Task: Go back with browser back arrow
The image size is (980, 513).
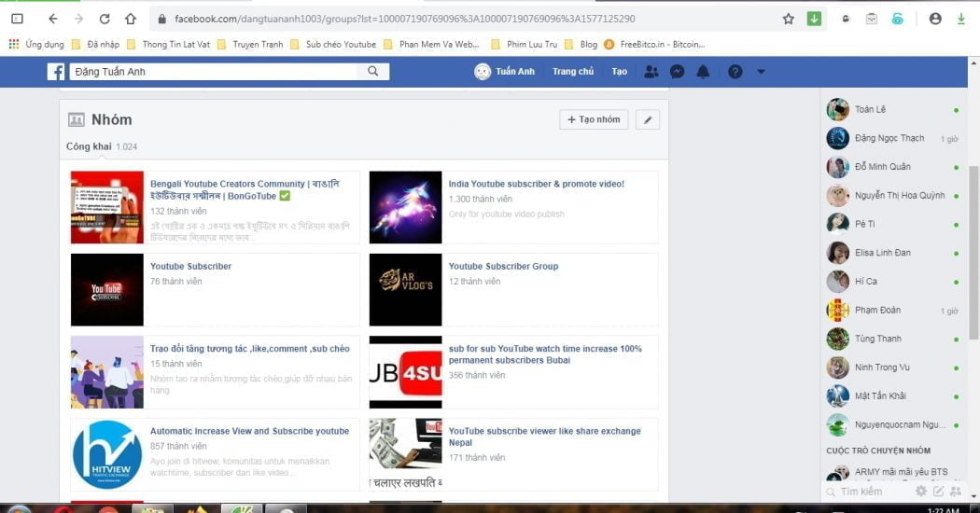Action: coord(53,19)
